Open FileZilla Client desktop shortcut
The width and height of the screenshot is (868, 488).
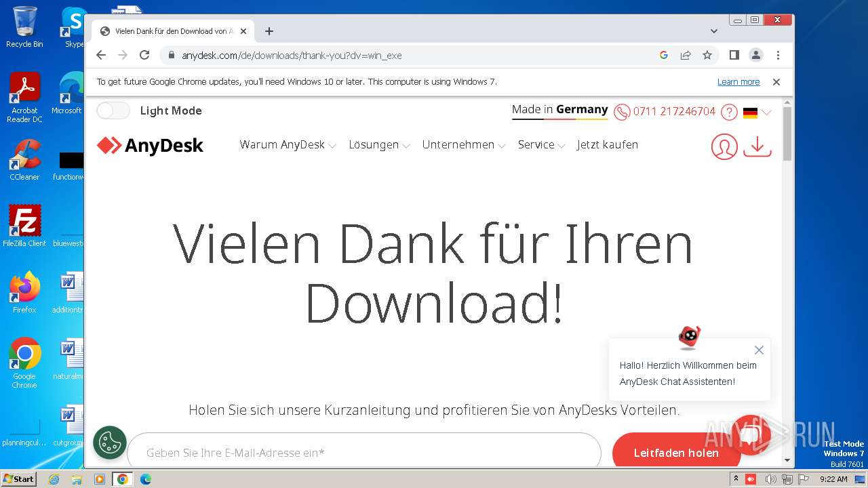pos(24,226)
